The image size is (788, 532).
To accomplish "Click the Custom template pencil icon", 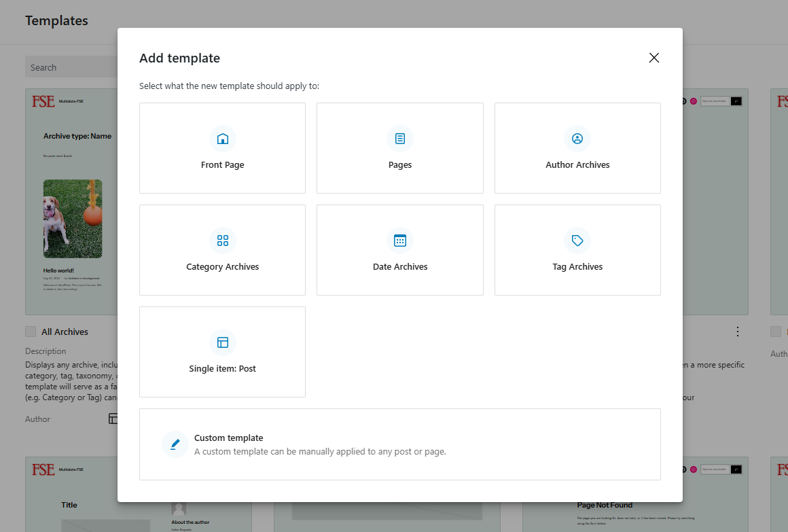I will point(175,444).
